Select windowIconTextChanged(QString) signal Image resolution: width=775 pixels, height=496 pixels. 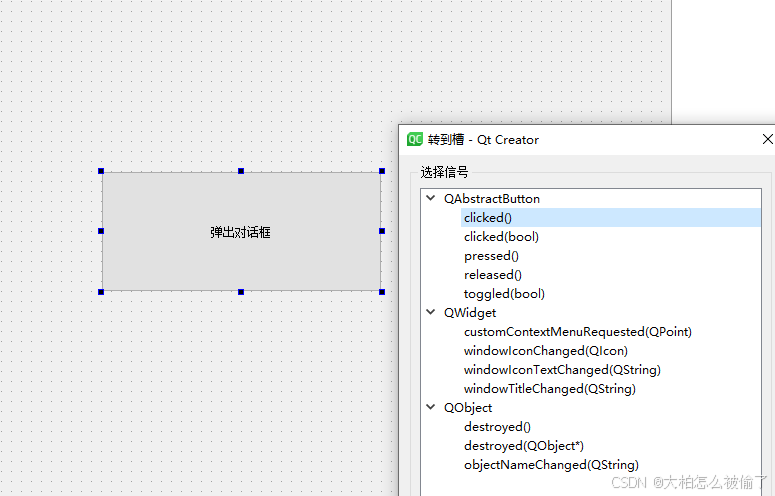562,370
